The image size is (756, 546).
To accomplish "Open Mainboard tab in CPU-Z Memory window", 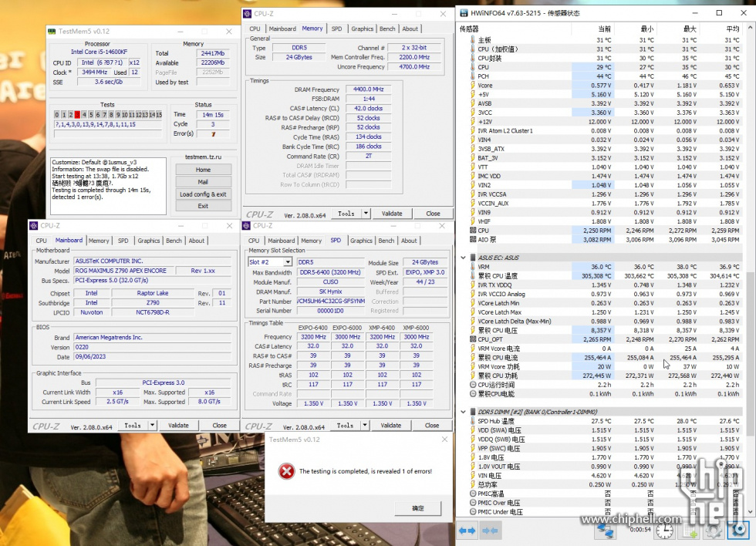I will pyautogui.click(x=282, y=29).
